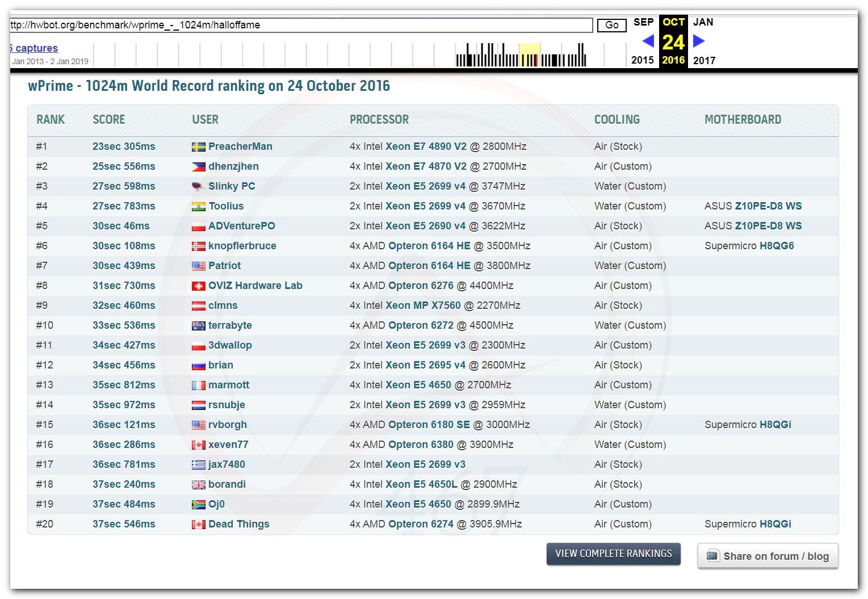Jump to the 2017 capture year
The width and height of the screenshot is (868, 599).
click(704, 60)
